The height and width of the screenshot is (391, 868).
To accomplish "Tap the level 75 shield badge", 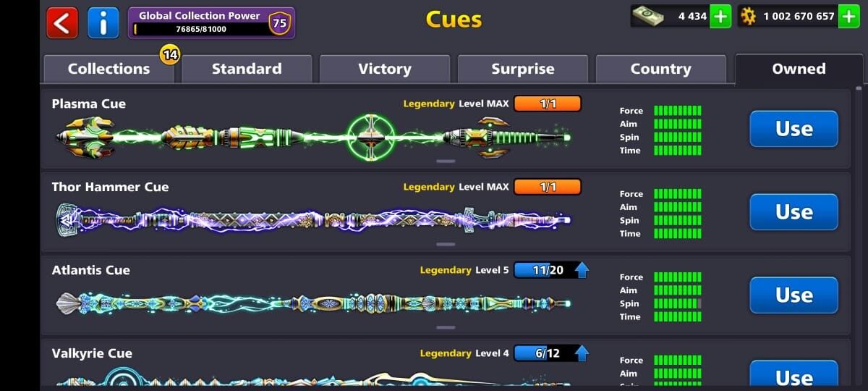I will click(279, 22).
